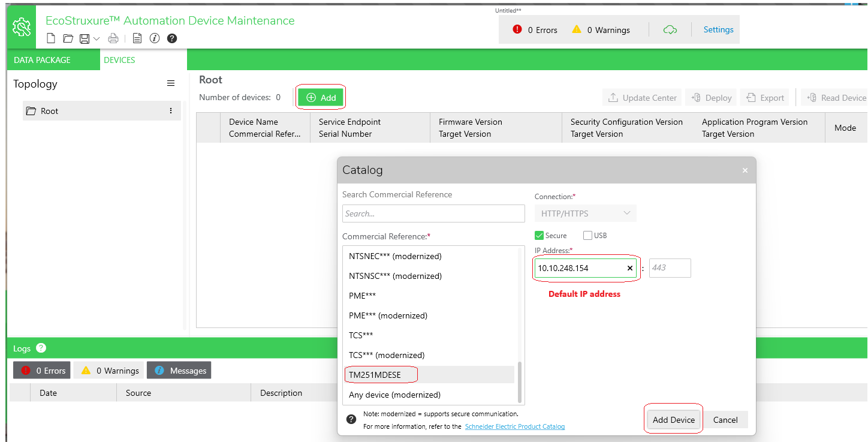Viewport: 868px width, 442px height.
Task: Uncheck the Secure checkbox
Action: (x=539, y=235)
